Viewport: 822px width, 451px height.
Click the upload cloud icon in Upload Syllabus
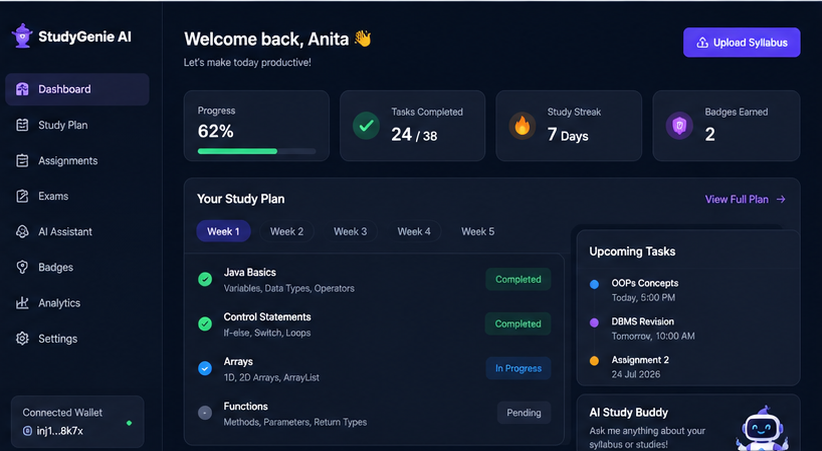point(702,43)
